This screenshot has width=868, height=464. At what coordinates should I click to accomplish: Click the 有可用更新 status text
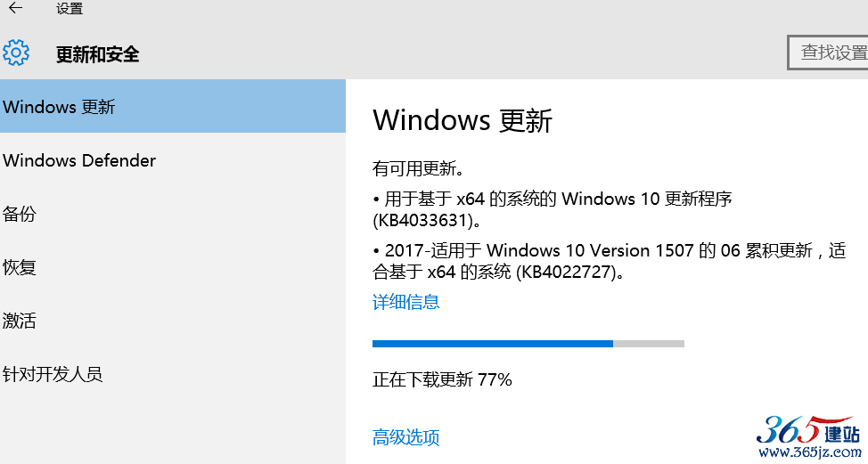(419, 168)
